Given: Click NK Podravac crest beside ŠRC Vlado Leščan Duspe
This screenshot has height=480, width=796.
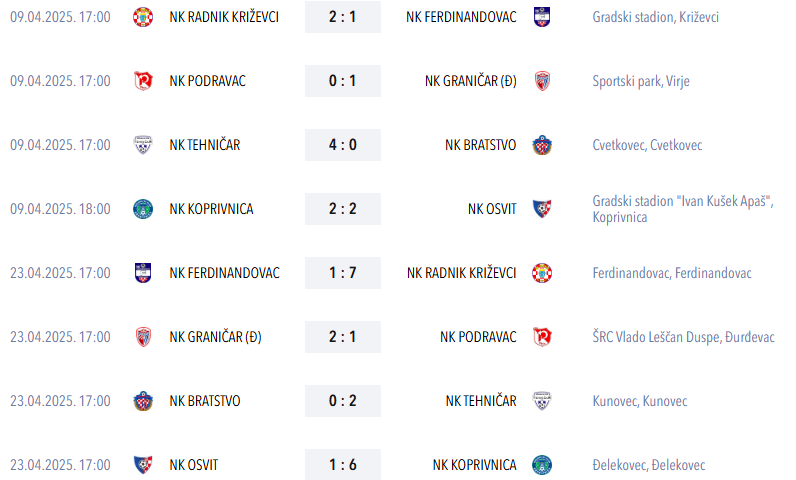Looking at the screenshot, I should pos(542,337).
